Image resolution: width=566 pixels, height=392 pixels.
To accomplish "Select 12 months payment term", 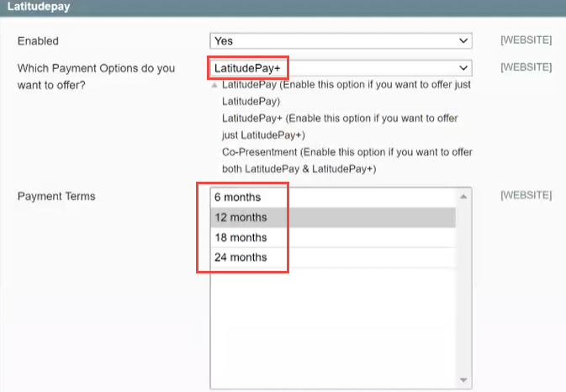I will click(333, 217).
